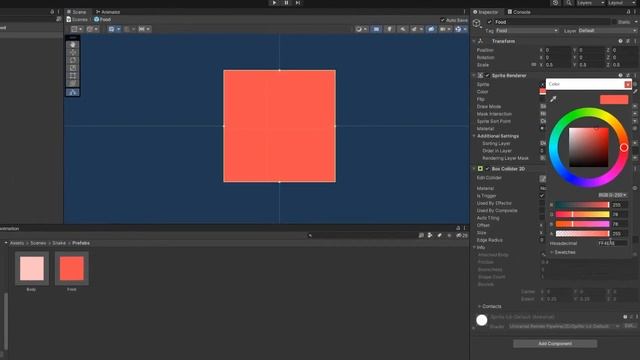This screenshot has height=360, width=640.
Task: Click the Add Component button
Action: coord(555,344)
